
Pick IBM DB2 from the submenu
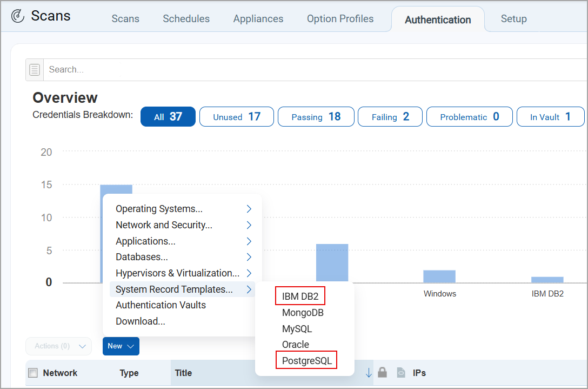[x=300, y=296]
